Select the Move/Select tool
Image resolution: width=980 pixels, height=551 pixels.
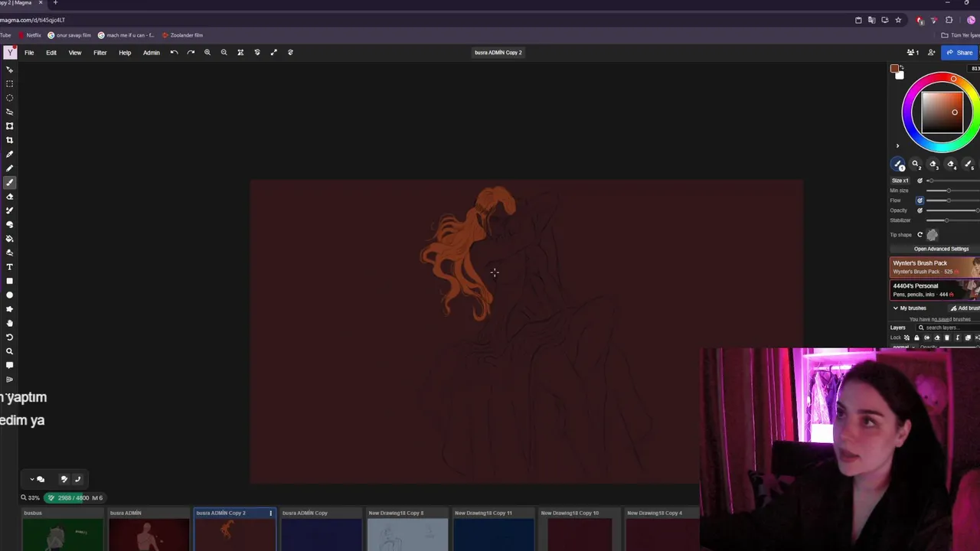[x=10, y=70]
